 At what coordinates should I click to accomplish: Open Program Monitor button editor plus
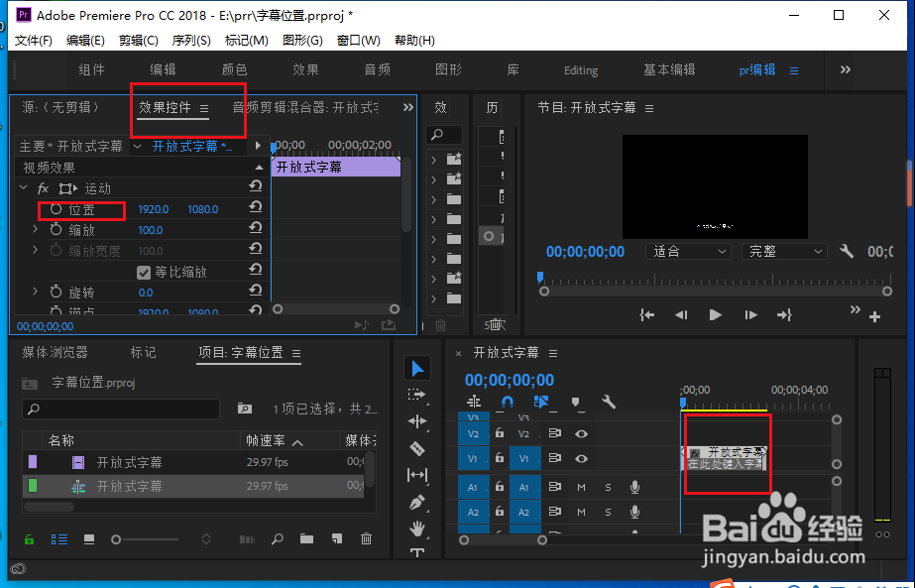[874, 317]
